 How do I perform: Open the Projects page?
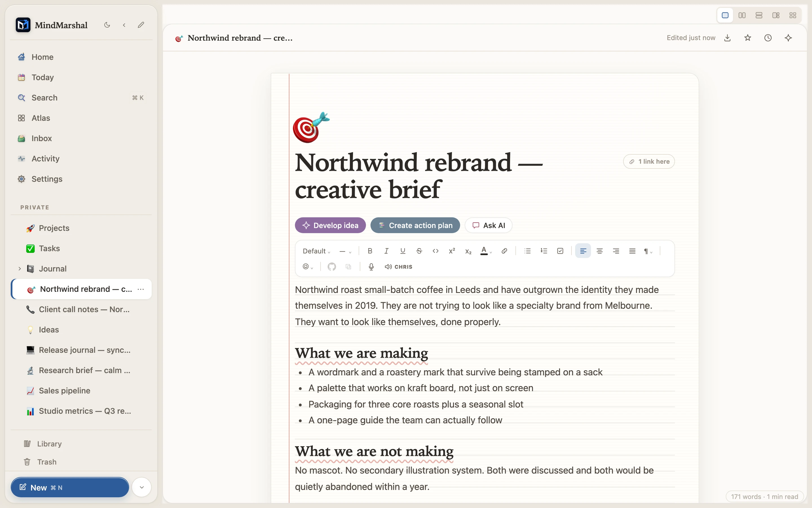pyautogui.click(x=81, y=228)
